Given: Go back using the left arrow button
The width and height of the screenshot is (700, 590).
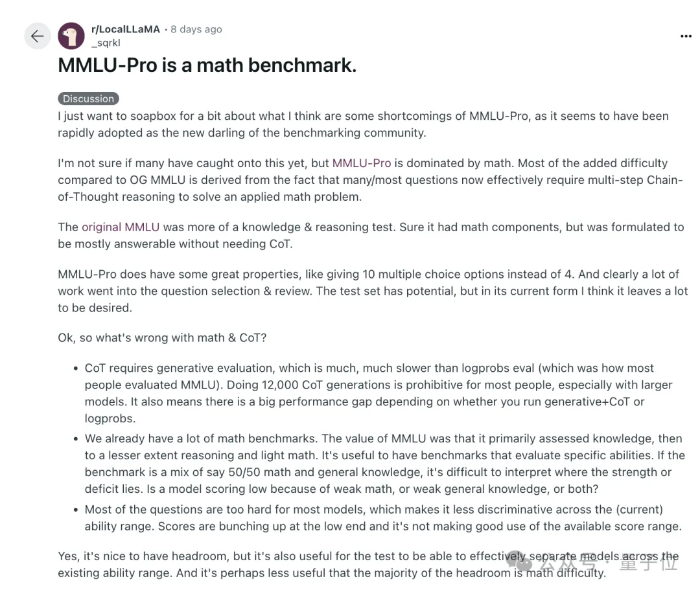Looking at the screenshot, I should [x=38, y=36].
